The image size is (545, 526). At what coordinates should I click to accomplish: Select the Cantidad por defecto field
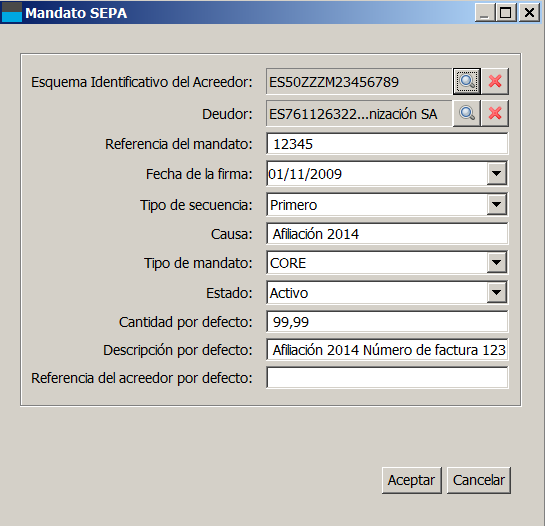[387, 322]
